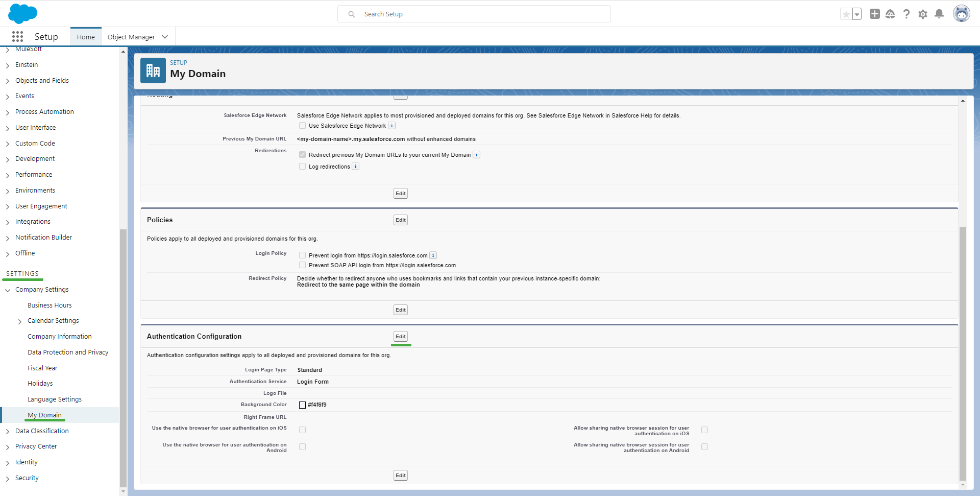The image size is (980, 496).
Task: Open the App Launcher grid icon
Action: [x=17, y=36]
